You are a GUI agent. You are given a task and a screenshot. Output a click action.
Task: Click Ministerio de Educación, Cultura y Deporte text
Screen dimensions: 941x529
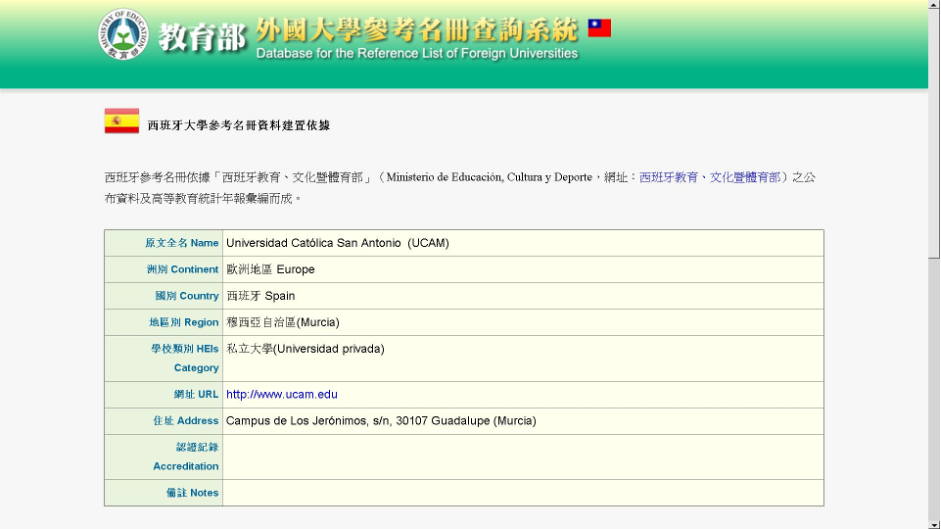pos(489,177)
